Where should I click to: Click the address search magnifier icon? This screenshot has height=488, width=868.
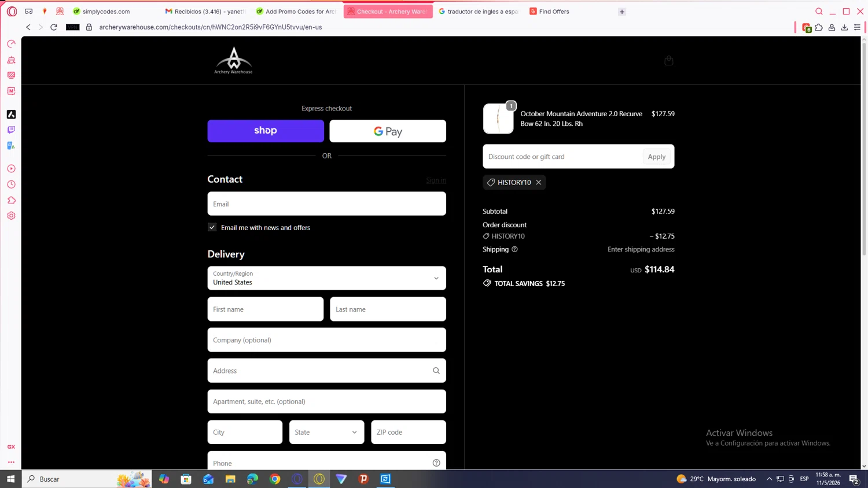point(436,371)
